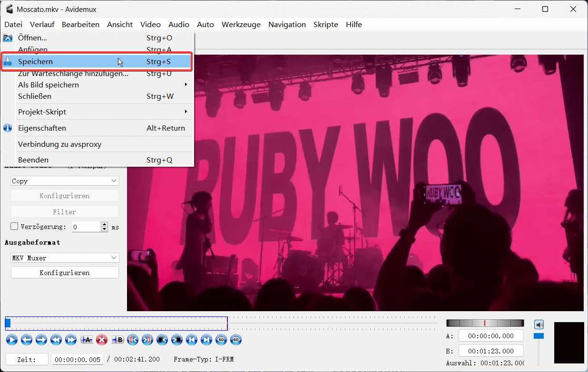The width and height of the screenshot is (588, 372).
Task: Mute audio with the speaker icon
Action: (539, 325)
